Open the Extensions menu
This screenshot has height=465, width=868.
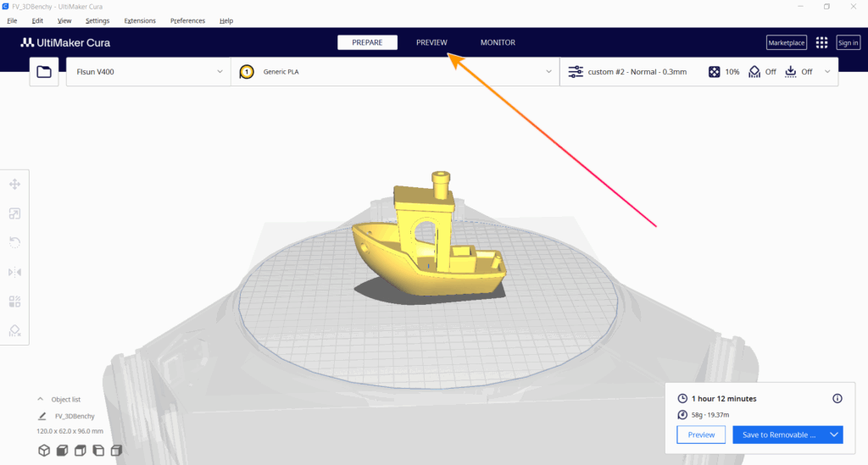pyautogui.click(x=140, y=20)
